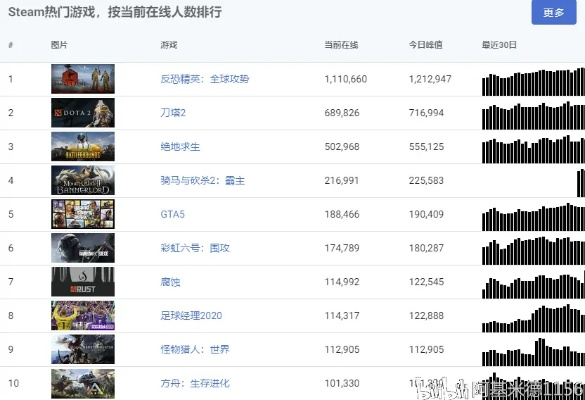Click the 30-day chart for 反恐精英
Viewport: 585px width, 400px height.
(x=534, y=82)
